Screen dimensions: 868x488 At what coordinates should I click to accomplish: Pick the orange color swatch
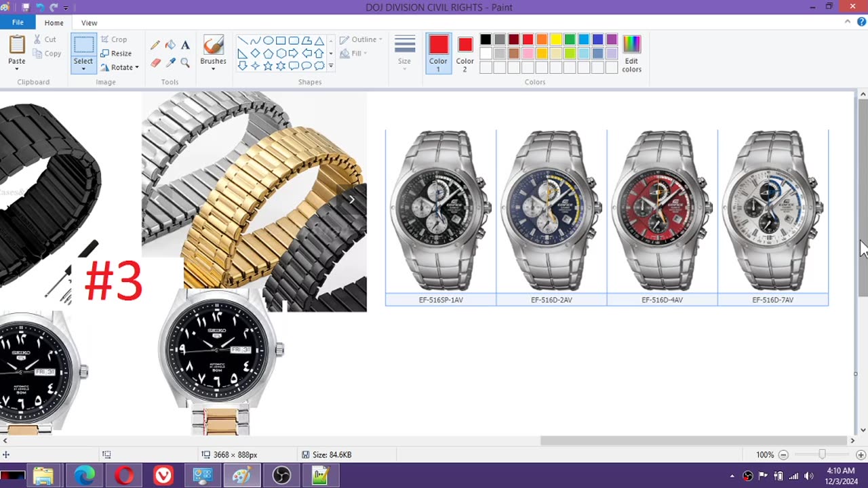pyautogui.click(x=542, y=40)
